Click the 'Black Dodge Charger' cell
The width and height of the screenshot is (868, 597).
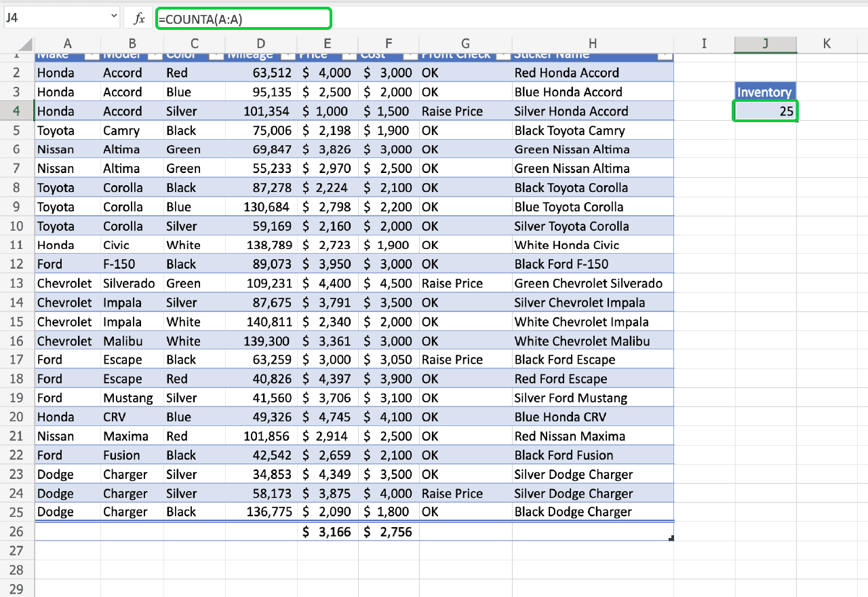point(593,512)
